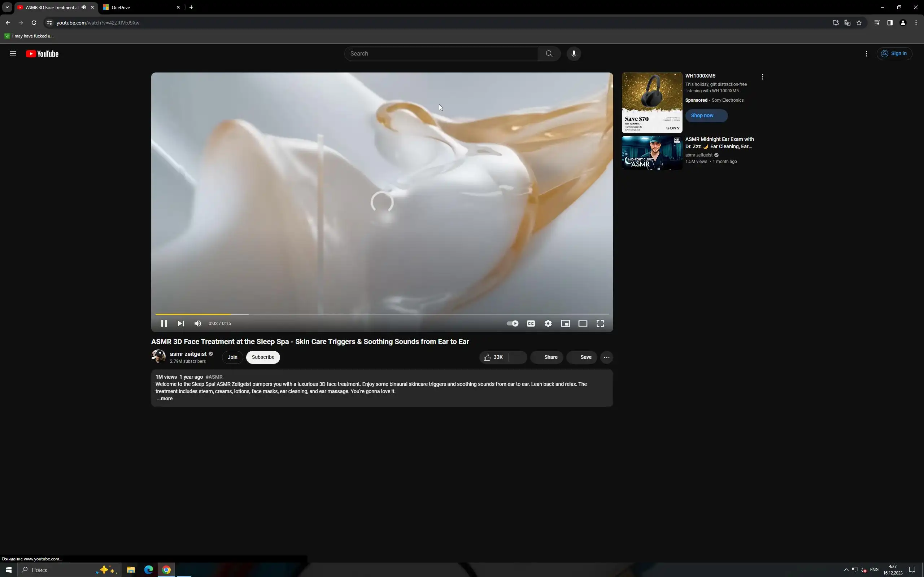Open YouTube guide hamburger menu
Image resolution: width=924 pixels, height=577 pixels.
[x=13, y=54]
